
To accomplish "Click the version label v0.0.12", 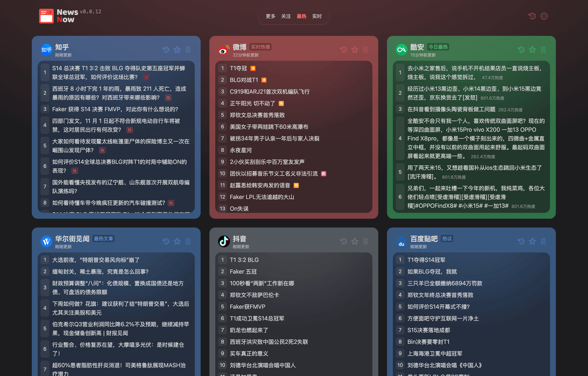I will 91,12.
